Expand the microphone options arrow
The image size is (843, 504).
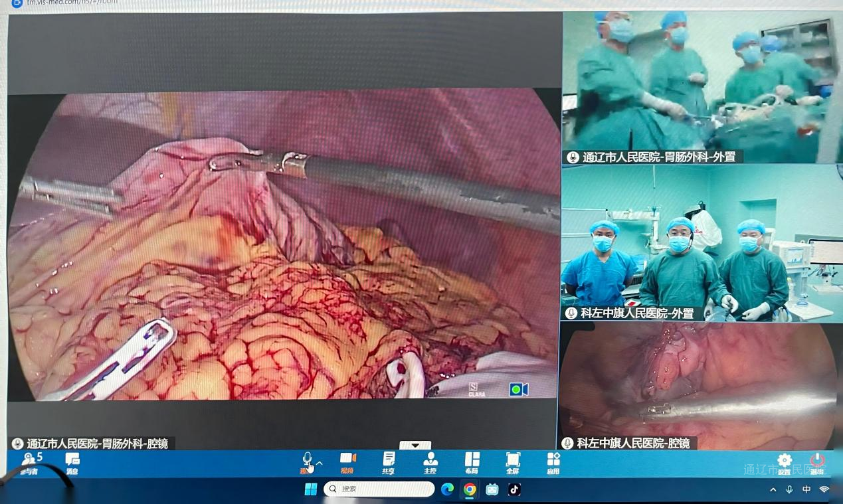[x=320, y=463]
